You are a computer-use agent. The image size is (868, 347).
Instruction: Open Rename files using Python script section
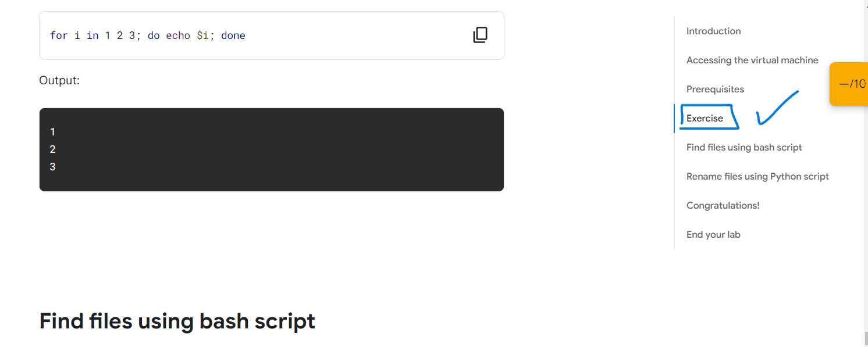tap(757, 176)
